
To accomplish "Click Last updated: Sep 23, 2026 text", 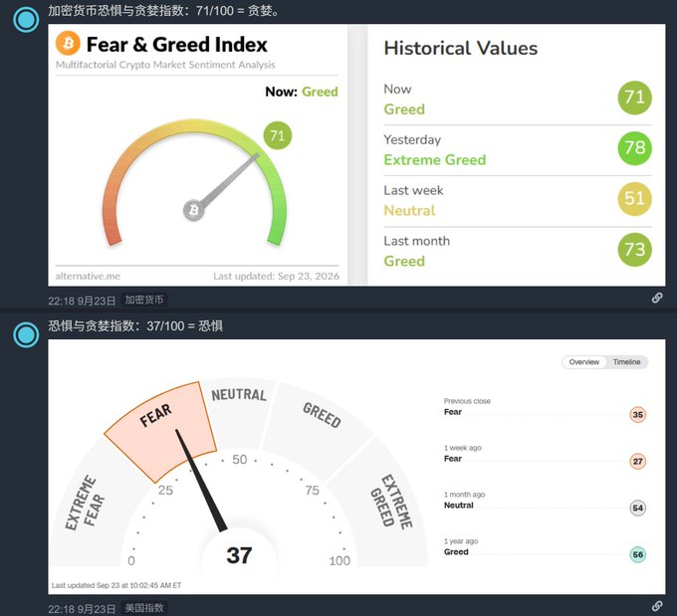I will pos(276,277).
